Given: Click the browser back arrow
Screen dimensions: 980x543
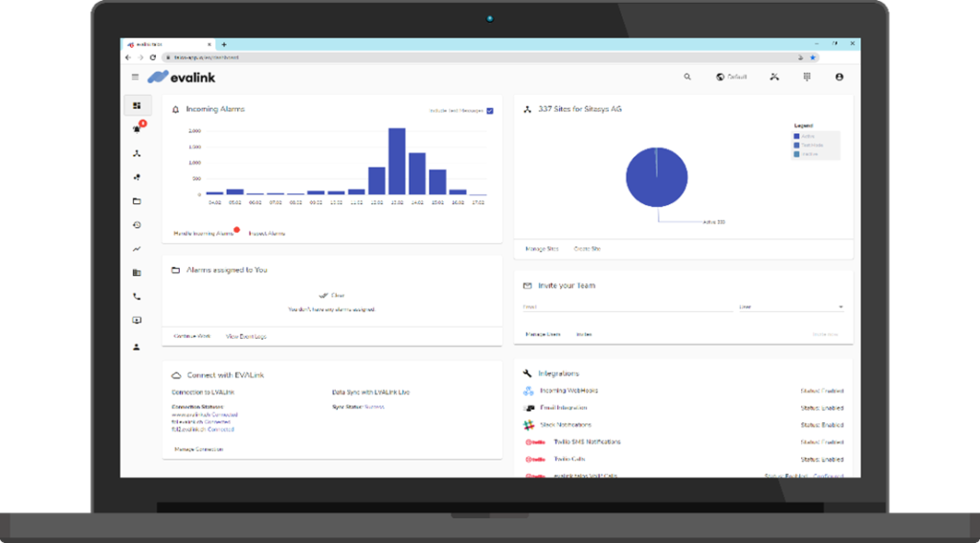Looking at the screenshot, I should pyautogui.click(x=128, y=57).
